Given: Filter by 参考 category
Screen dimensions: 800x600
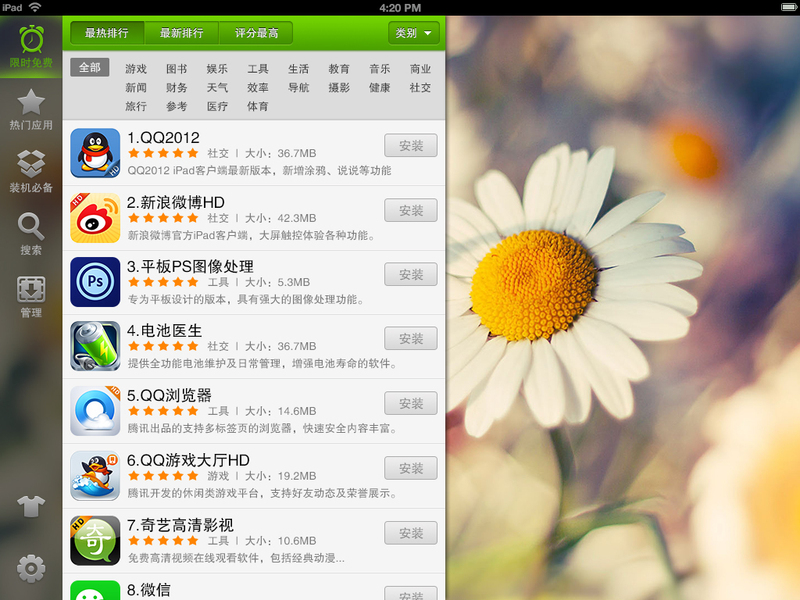Looking at the screenshot, I should coord(177,106).
